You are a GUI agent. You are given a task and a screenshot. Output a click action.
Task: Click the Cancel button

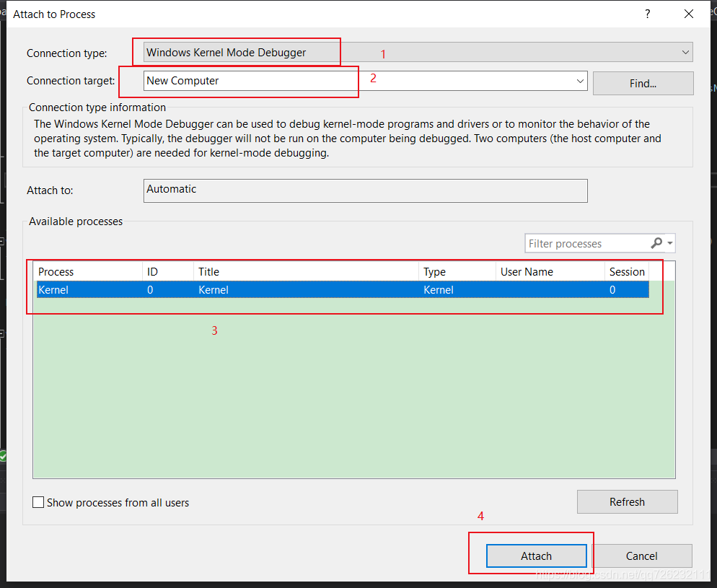point(641,556)
